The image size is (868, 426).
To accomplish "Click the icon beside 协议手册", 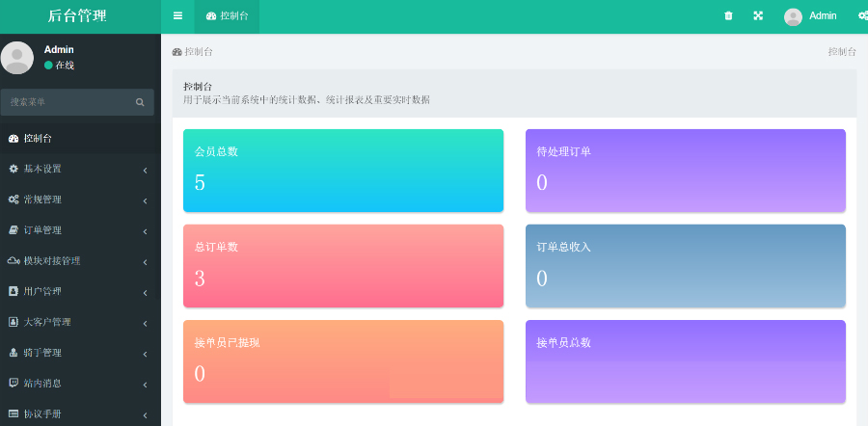I will pyautogui.click(x=14, y=413).
